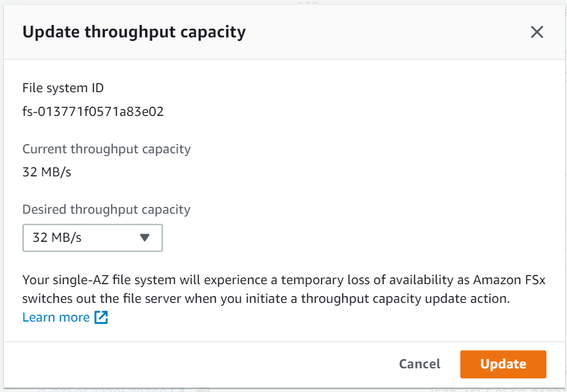Open the Learn more link
This screenshot has width=567, height=392.
[x=56, y=317]
